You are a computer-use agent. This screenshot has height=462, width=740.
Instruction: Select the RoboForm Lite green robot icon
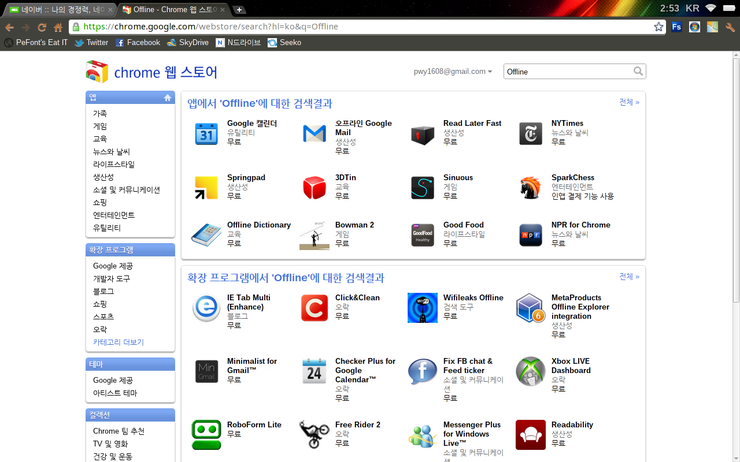coord(206,435)
